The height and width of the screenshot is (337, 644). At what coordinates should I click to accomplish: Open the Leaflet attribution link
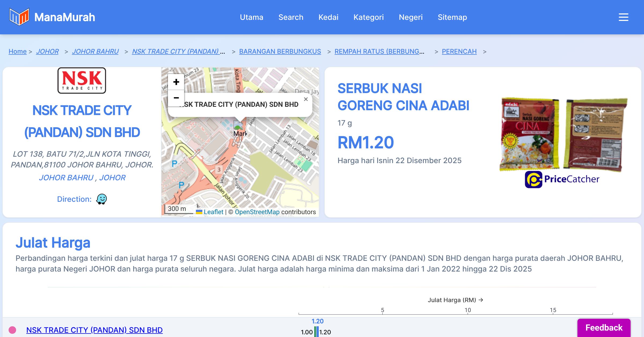tap(213, 212)
